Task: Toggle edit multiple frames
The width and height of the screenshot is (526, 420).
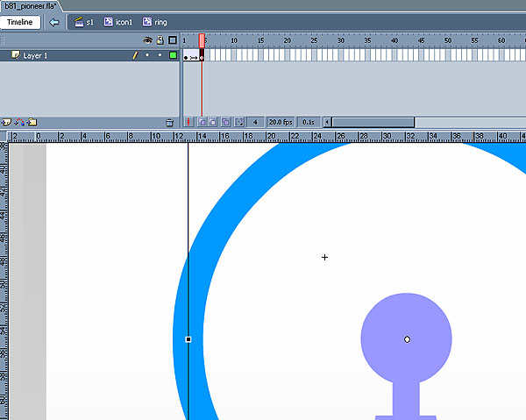Action: 226,122
